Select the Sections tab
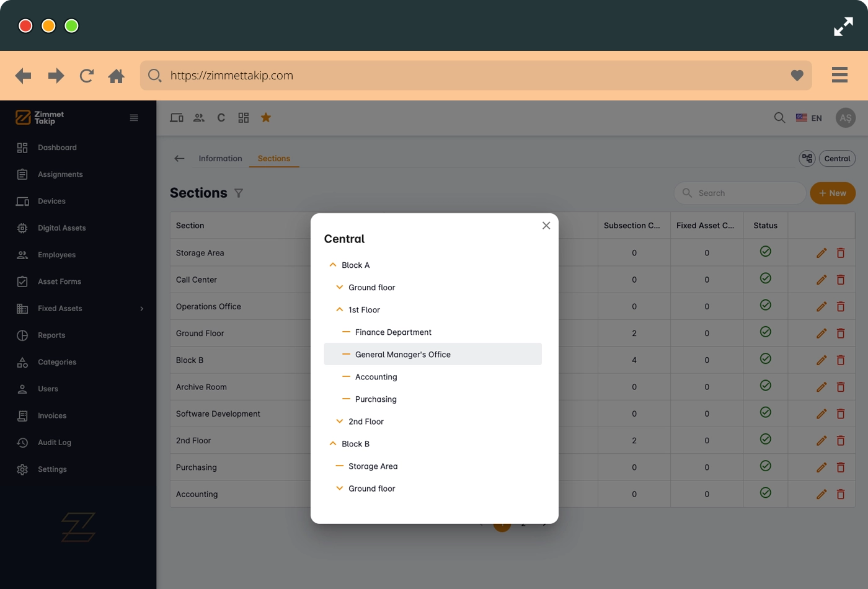 point(274,159)
